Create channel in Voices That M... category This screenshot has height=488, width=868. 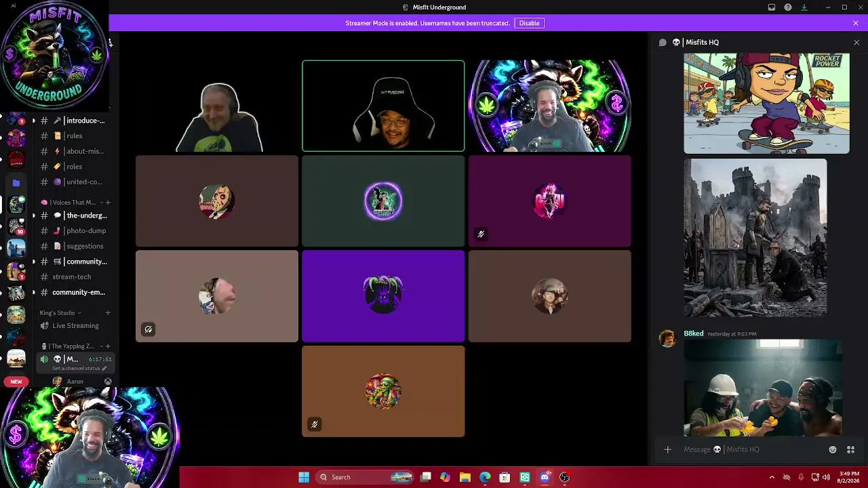pos(108,203)
